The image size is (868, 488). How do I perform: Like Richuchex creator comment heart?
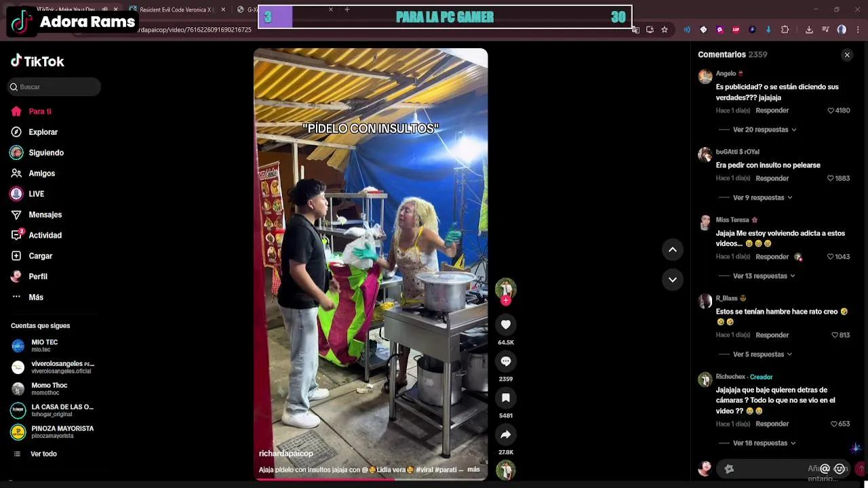point(834,424)
